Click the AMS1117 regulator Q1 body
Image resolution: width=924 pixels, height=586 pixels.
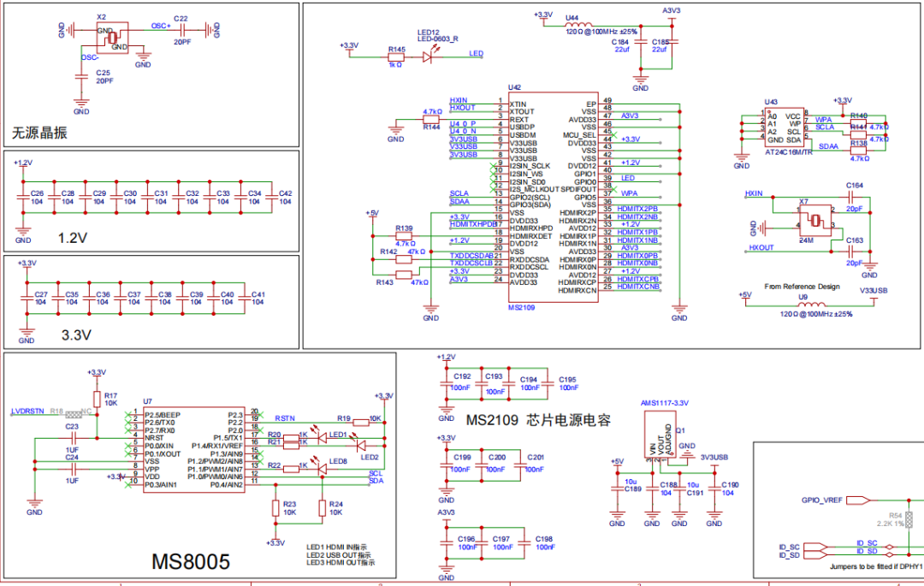pyautogui.click(x=660, y=435)
